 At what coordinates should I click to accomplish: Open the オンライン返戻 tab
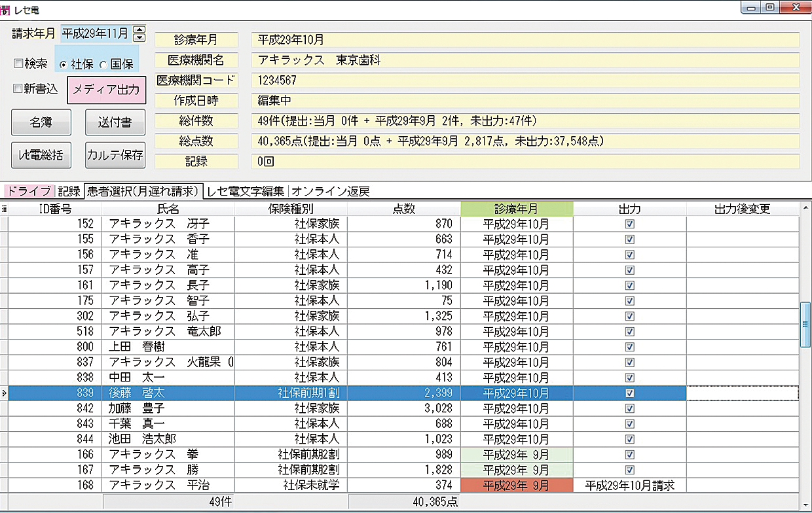(331, 191)
